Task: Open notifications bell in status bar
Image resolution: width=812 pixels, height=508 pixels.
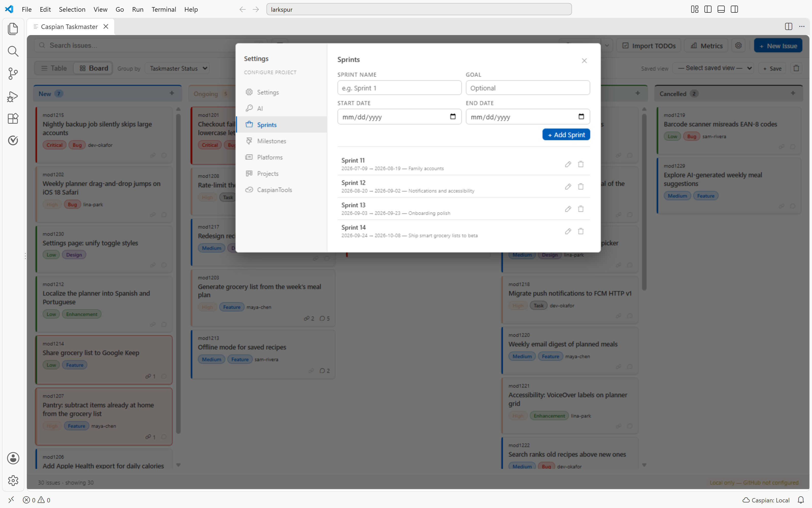Action: (801, 500)
